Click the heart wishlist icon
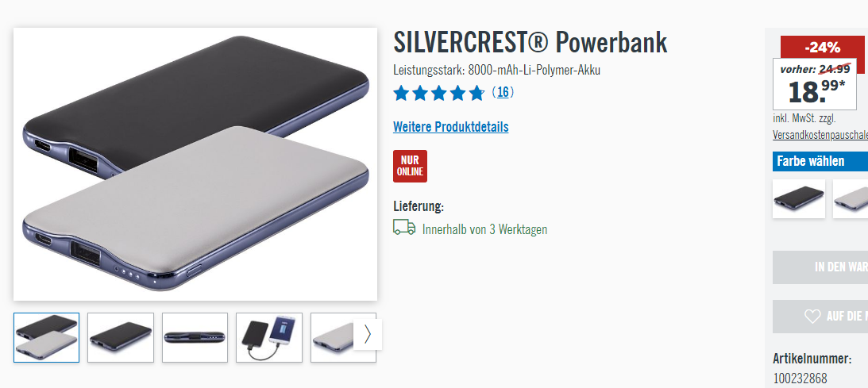Viewport: 868px width, 388px height. pos(812,316)
